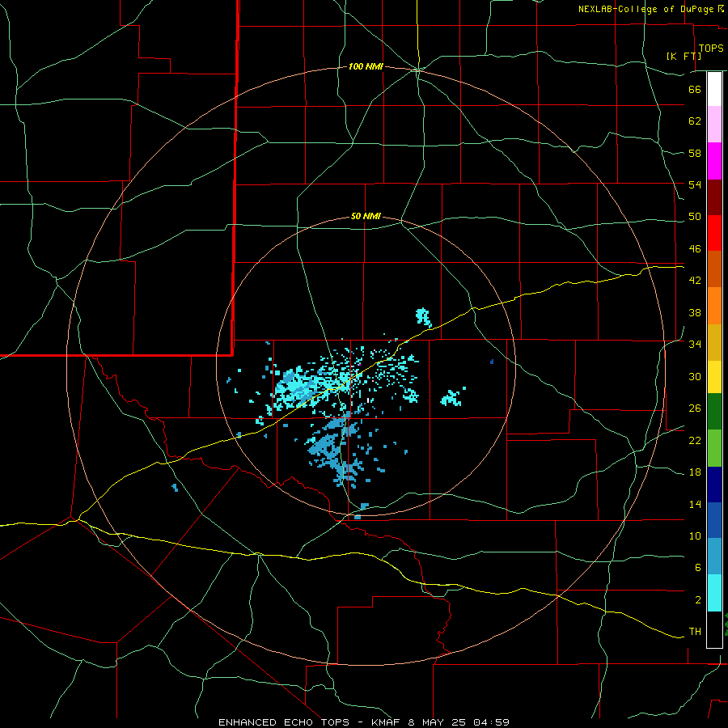
Task: Click the light pink legend swatch
Action: point(714,125)
